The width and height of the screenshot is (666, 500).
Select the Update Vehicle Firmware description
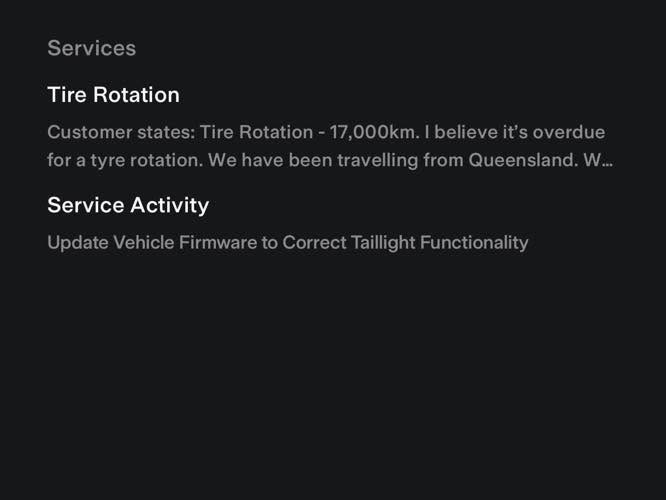pyautogui.click(x=288, y=243)
